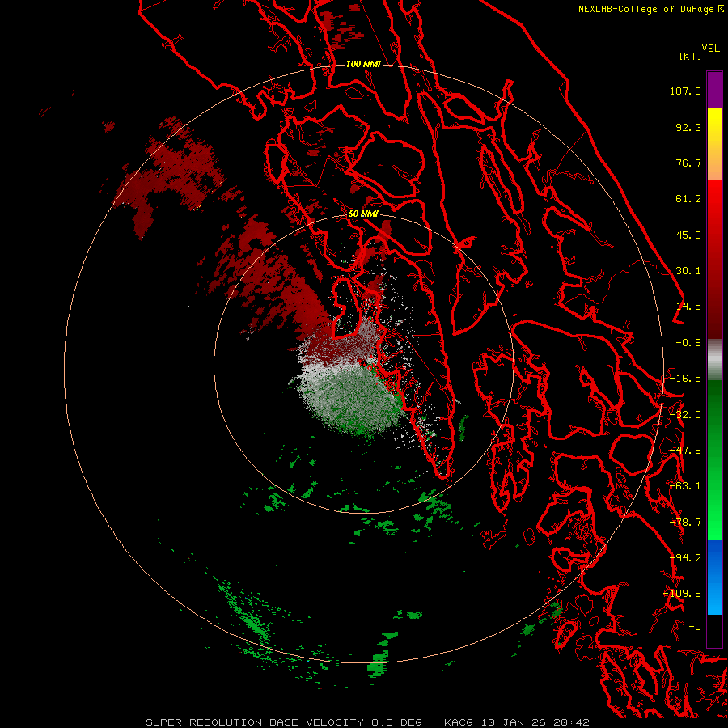Select the -16.5 velocity scale value

(685, 379)
